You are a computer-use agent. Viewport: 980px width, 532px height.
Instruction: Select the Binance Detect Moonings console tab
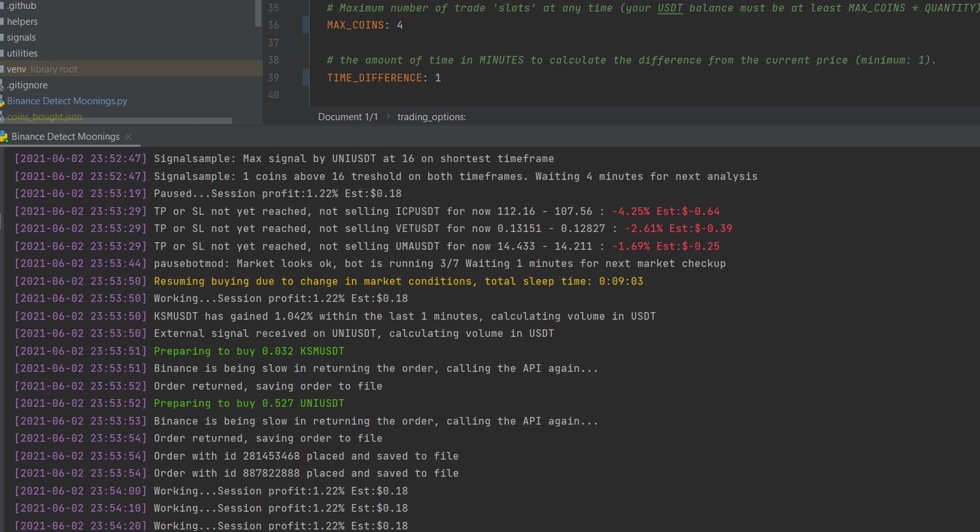click(66, 136)
